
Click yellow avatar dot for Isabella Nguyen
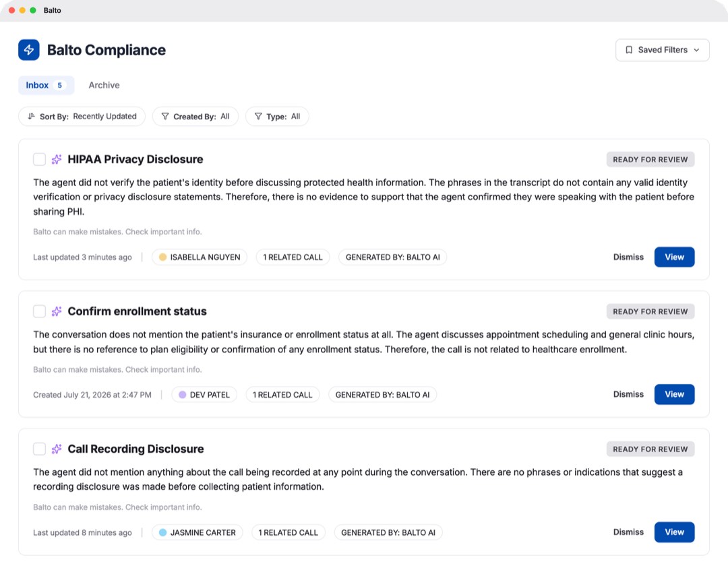click(162, 257)
